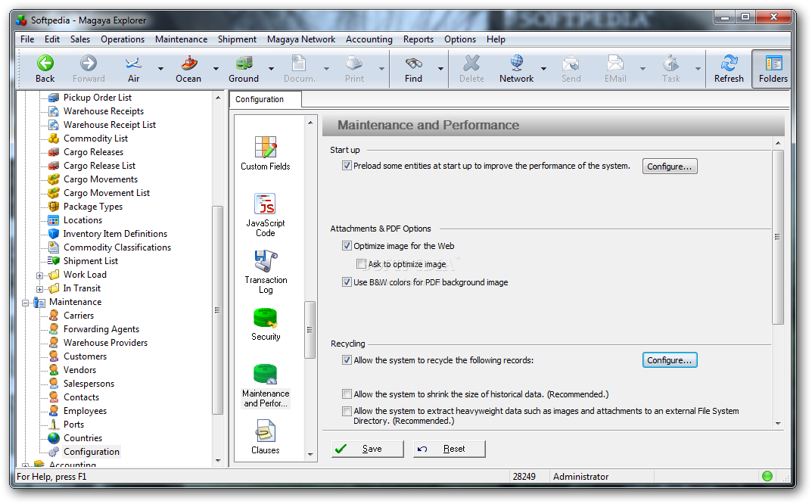Open the Ground button dropdown arrow
Image resolution: width=812 pixels, height=504 pixels.
pyautogui.click(x=271, y=68)
